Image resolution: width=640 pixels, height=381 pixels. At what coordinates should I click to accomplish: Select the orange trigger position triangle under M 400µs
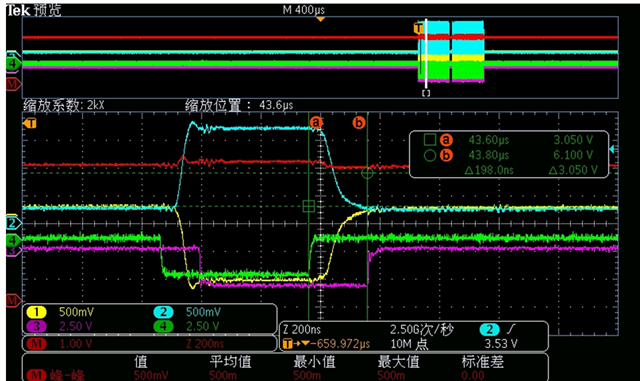321,19
